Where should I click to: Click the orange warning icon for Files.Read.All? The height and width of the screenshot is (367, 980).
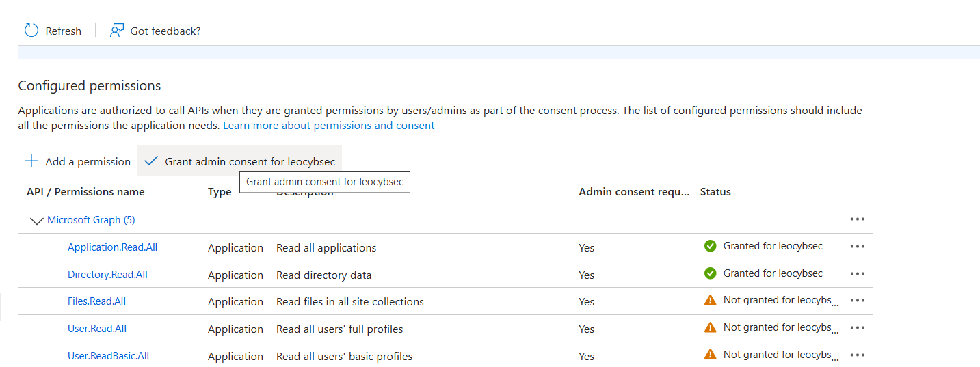(x=710, y=300)
